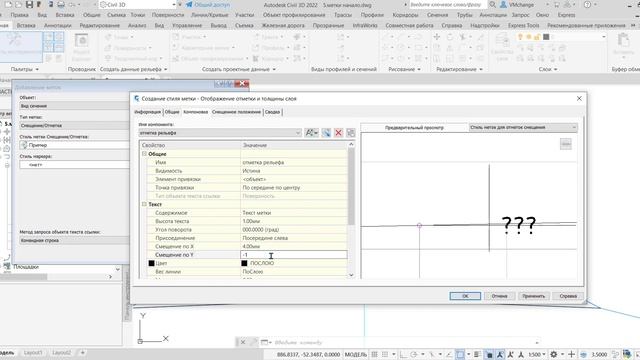Click the Содержимое value Текст метки
640x360 pixels.
[x=294, y=213]
